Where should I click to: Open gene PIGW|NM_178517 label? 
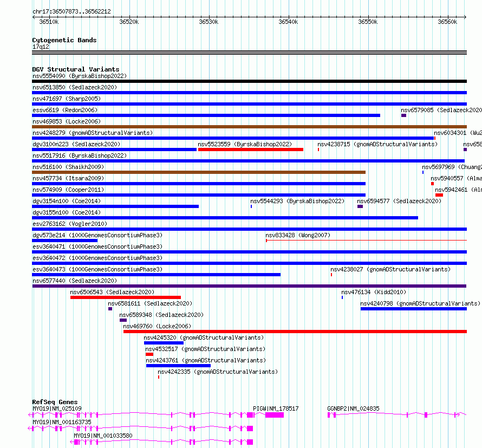tap(276, 408)
